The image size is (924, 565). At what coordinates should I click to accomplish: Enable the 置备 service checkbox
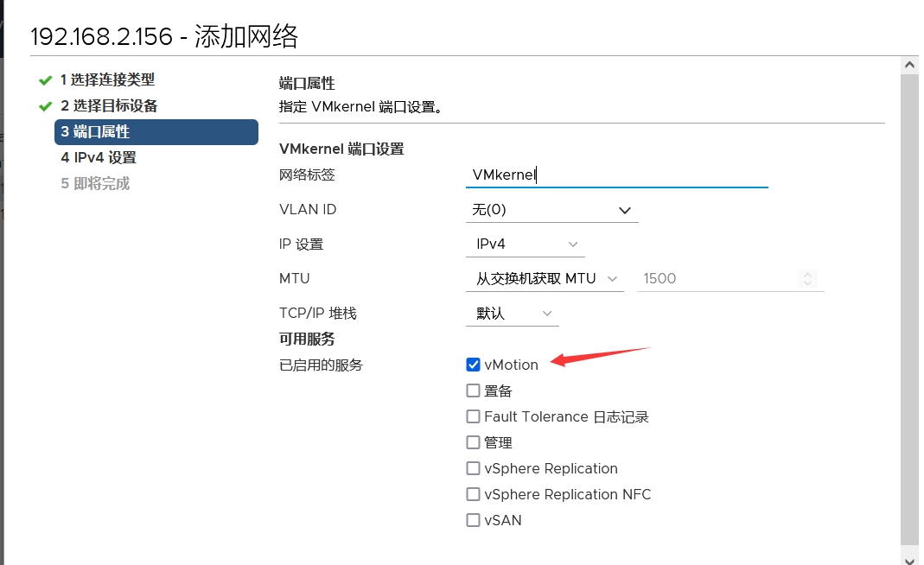click(x=473, y=390)
